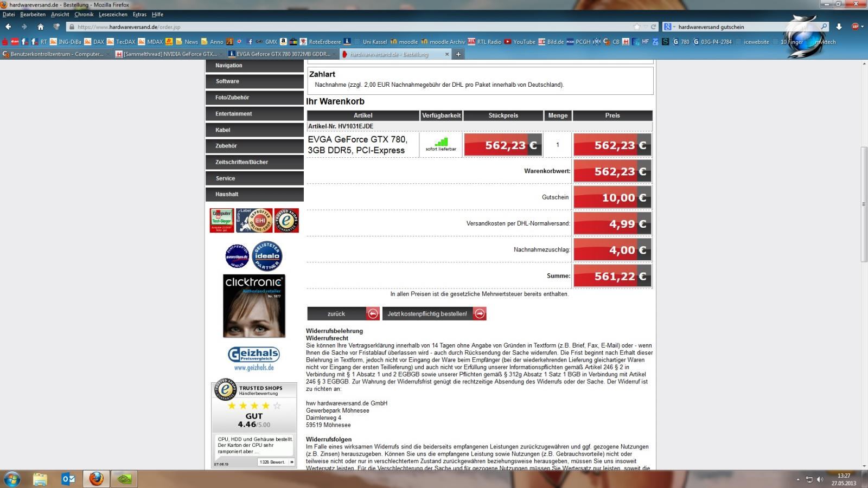Open the TecDAX bookmark
This screenshot has height=488, width=868.
pos(121,42)
